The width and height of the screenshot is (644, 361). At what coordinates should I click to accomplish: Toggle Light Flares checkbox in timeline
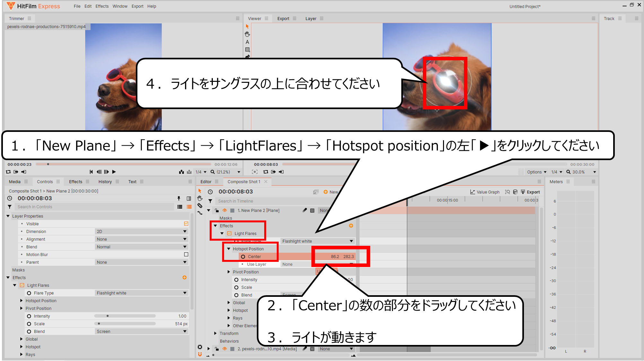(229, 234)
